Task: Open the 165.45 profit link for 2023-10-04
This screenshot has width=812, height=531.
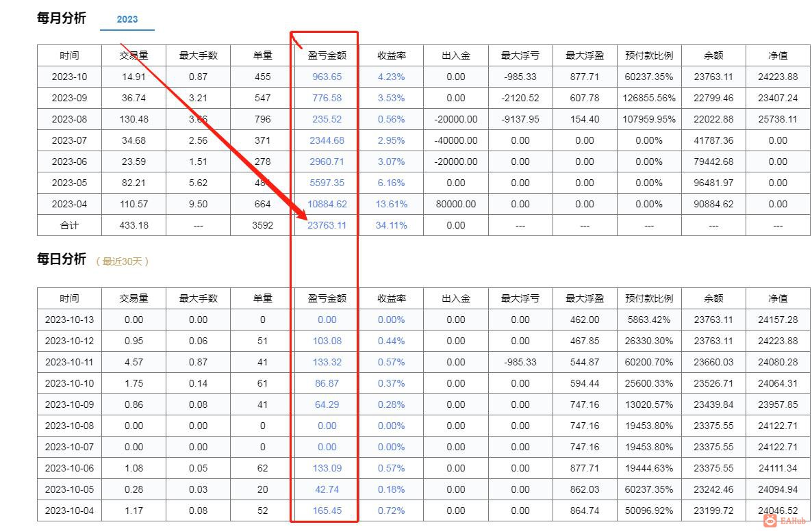Action: 327,511
